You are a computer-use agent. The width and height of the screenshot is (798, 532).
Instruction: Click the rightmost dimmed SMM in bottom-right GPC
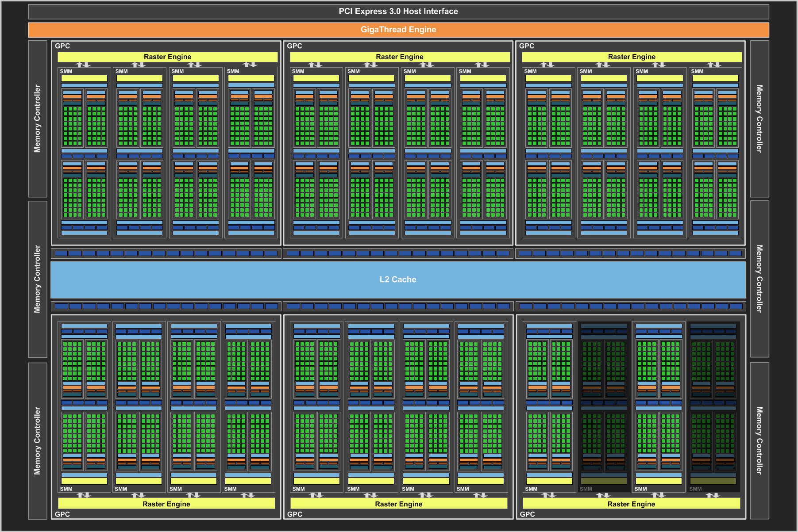[x=713, y=407]
